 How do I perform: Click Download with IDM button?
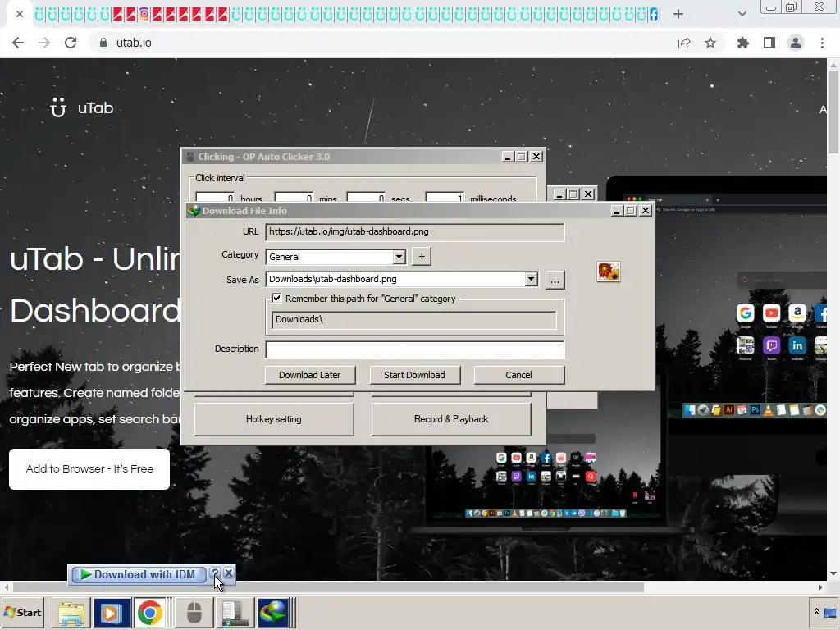coord(138,574)
